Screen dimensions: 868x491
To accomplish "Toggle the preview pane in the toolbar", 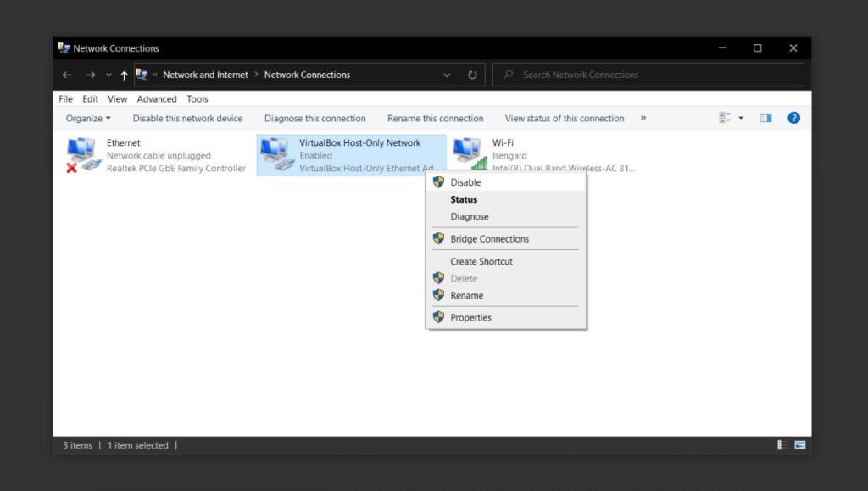I will pos(765,118).
